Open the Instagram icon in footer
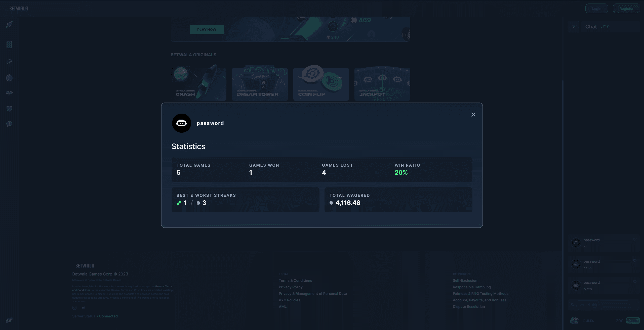This screenshot has height=330, width=644. [x=74, y=308]
